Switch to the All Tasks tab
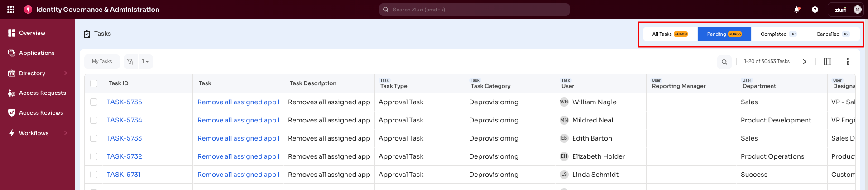 [670, 34]
